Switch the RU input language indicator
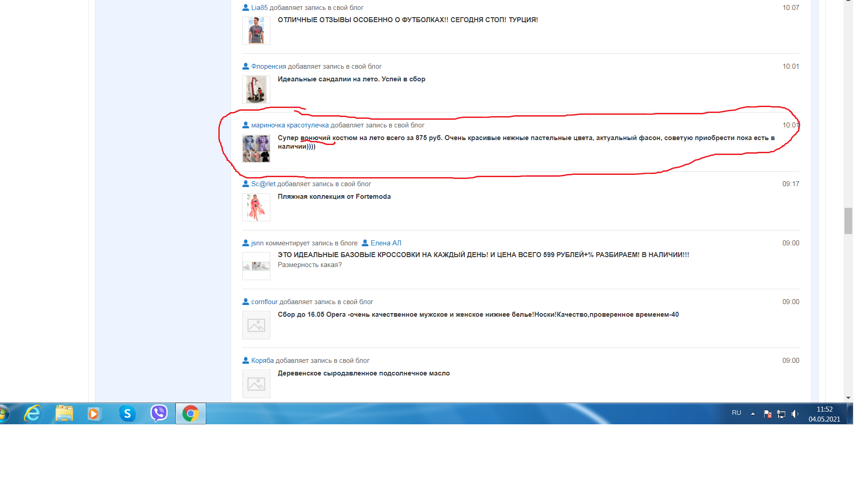Viewport: 868px width, 488px height. pos(736,413)
